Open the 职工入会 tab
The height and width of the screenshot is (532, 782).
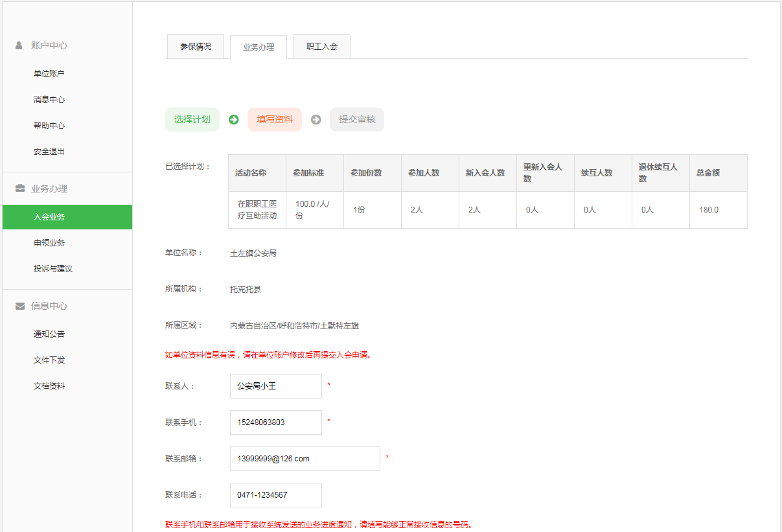322,47
